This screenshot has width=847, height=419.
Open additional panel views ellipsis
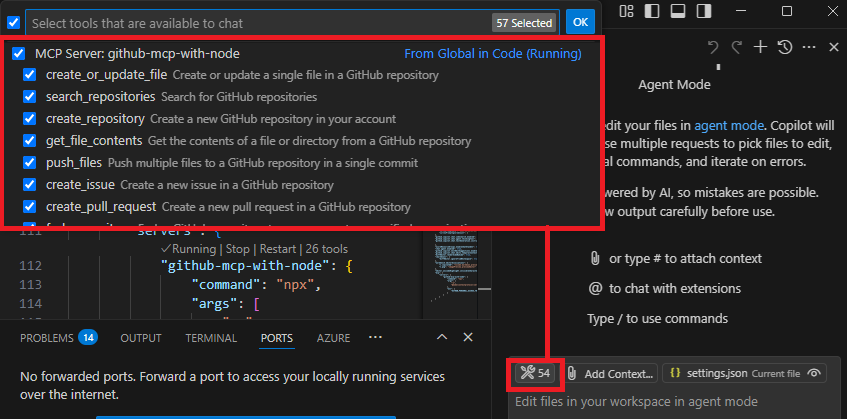375,337
